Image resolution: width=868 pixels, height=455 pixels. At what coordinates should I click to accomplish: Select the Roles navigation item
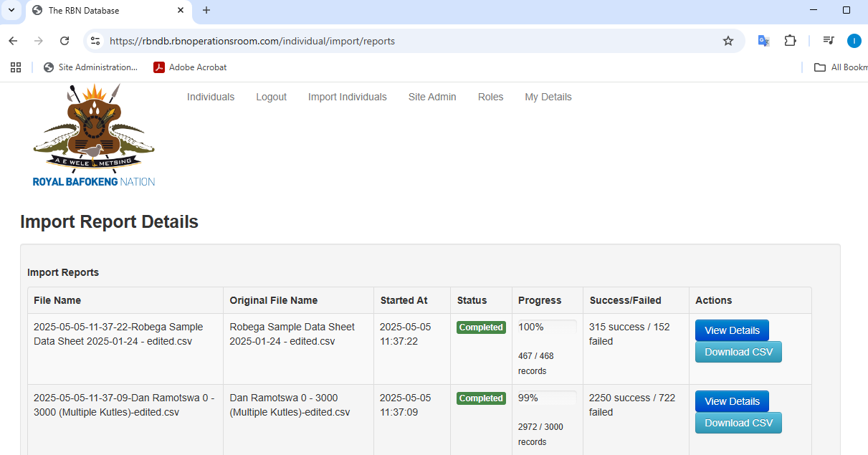(x=490, y=97)
